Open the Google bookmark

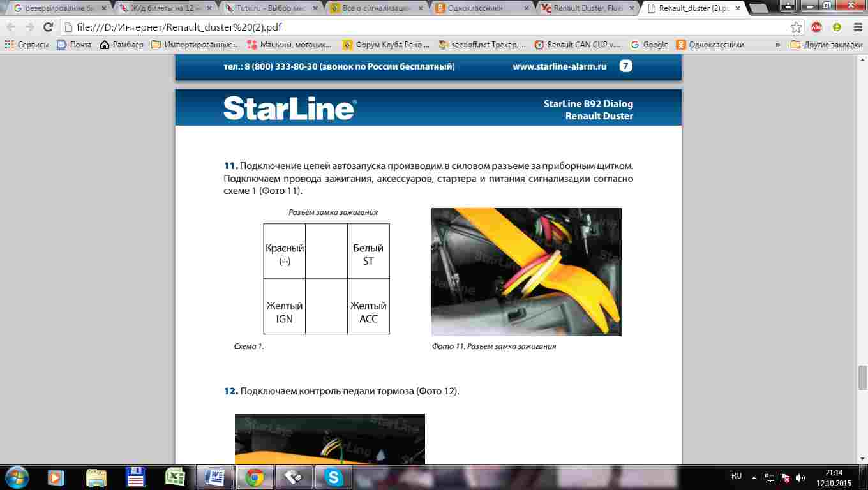[649, 45]
